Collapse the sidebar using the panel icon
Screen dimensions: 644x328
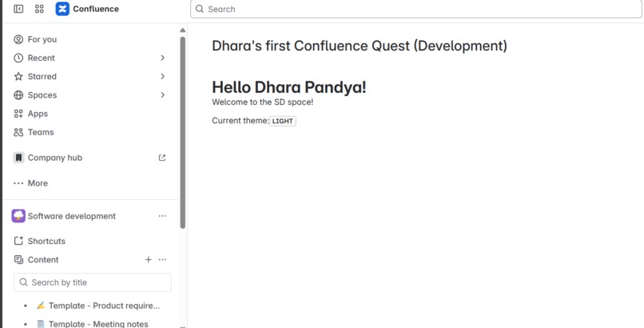(18, 9)
